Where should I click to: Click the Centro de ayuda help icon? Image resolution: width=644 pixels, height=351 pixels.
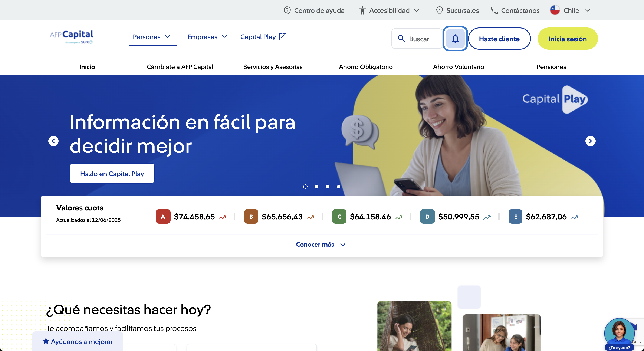point(287,10)
